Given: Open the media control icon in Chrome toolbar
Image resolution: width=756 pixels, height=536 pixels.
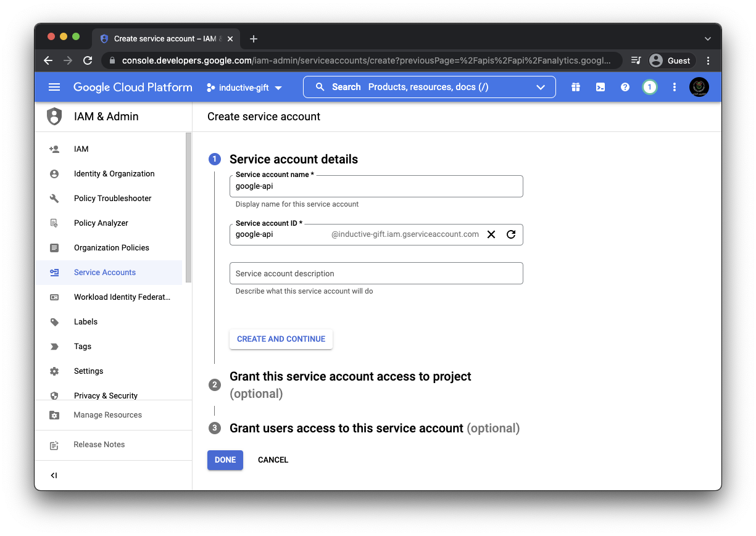Looking at the screenshot, I should click(x=636, y=60).
